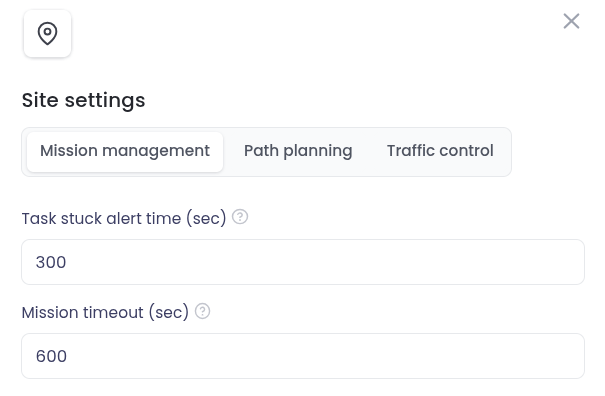The width and height of the screenshot is (605, 396).
Task: Switch to the Path planning tab
Action: 298,151
